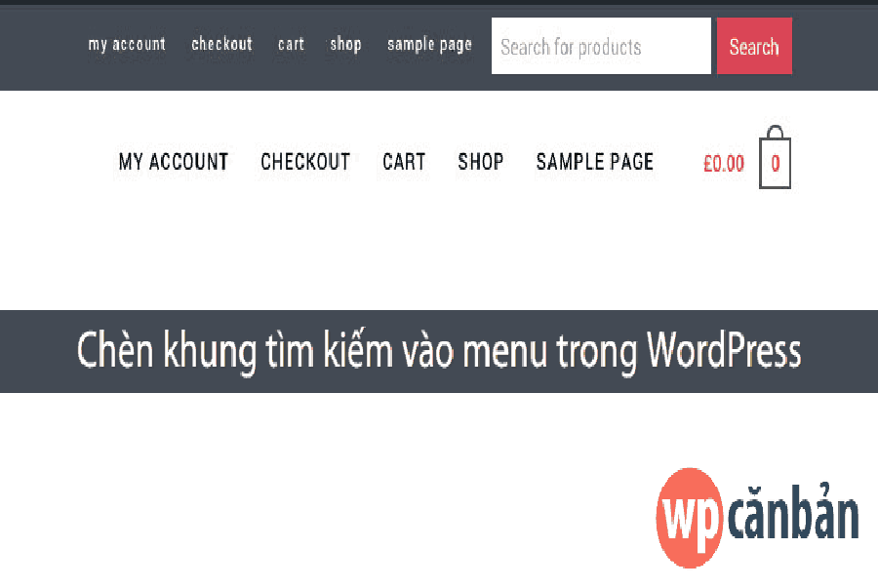Open MY ACCOUNT in the main navigation

pos(174,162)
